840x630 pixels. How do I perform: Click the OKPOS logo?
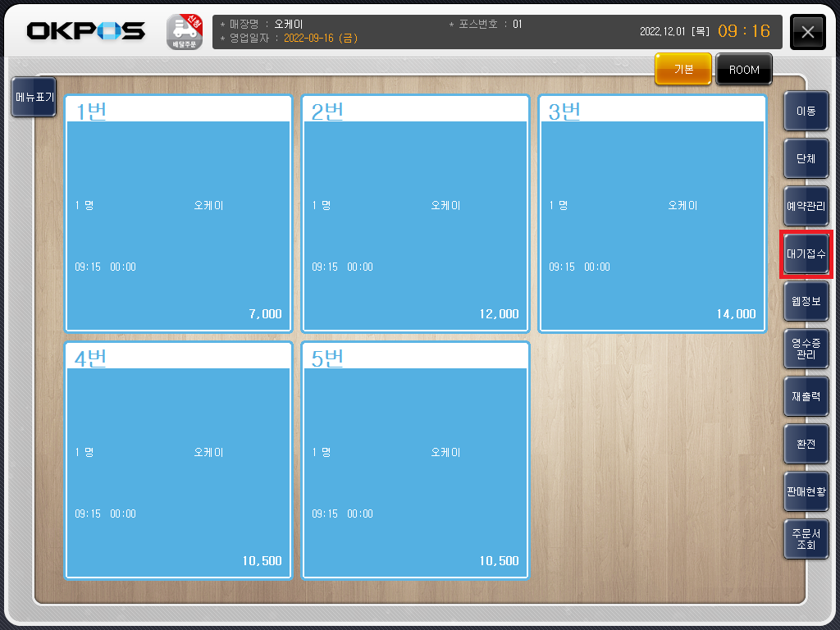click(86, 32)
